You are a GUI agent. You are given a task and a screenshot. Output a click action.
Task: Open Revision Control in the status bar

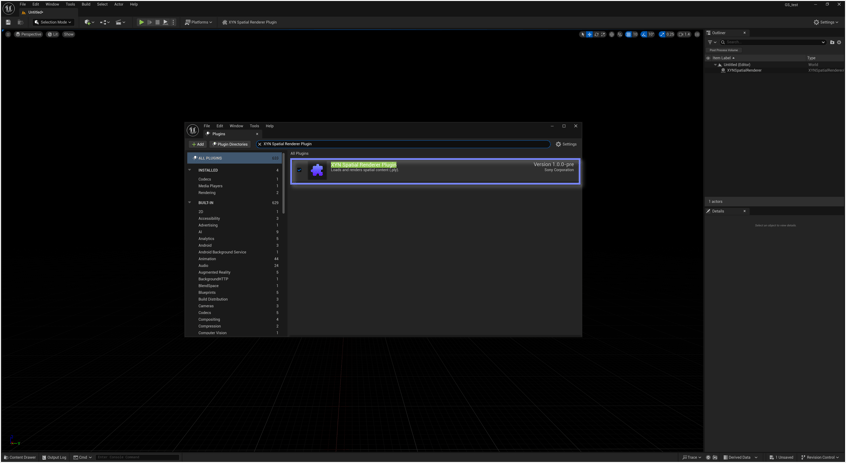tap(818, 457)
